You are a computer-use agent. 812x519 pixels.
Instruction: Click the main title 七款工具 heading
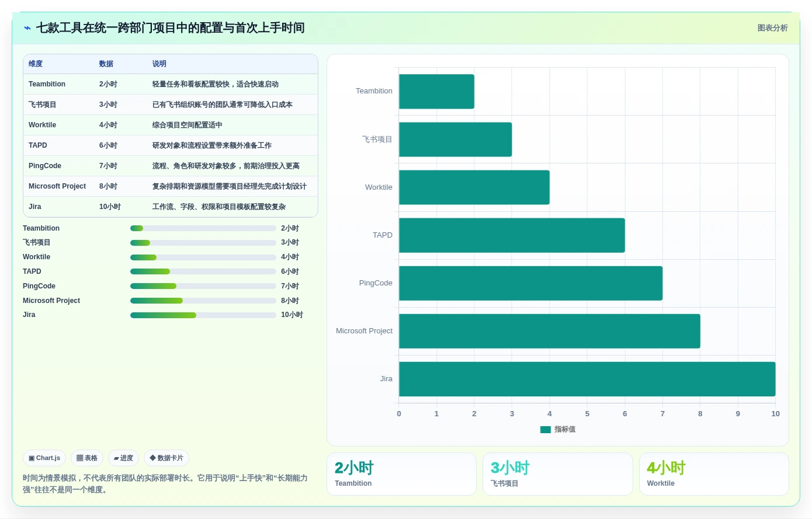click(170, 28)
